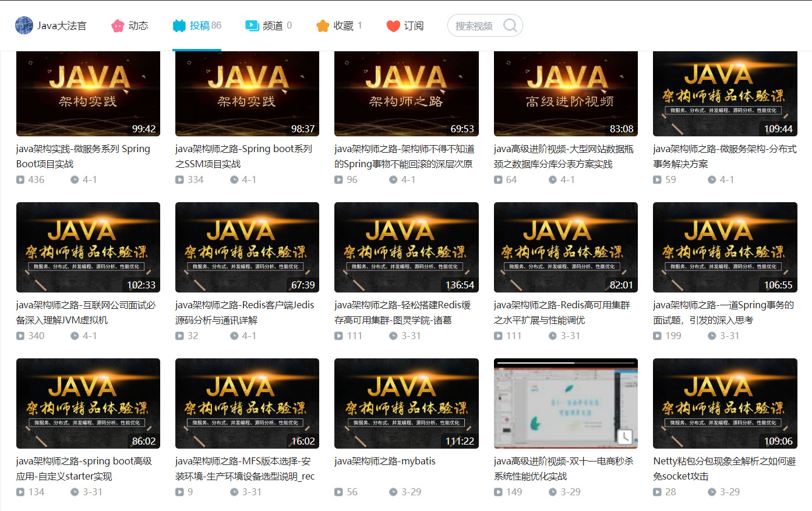The width and height of the screenshot is (812, 511).
Task: Open video Spring boot系列之SSM项目实战
Action: coord(243,156)
